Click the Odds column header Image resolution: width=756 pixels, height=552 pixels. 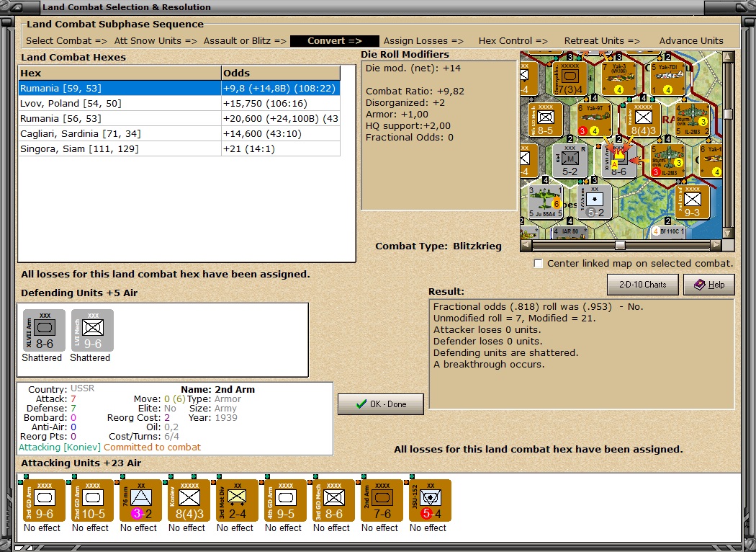coord(281,73)
